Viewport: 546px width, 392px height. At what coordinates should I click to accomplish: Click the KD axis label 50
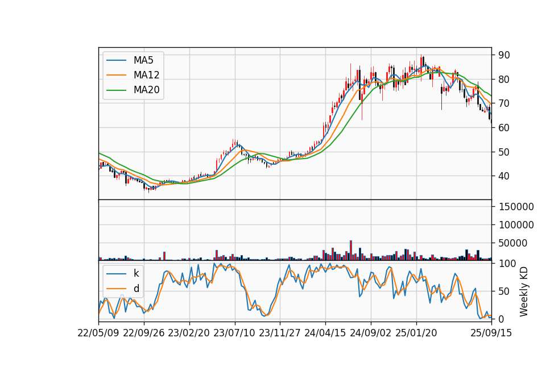pos(504,291)
